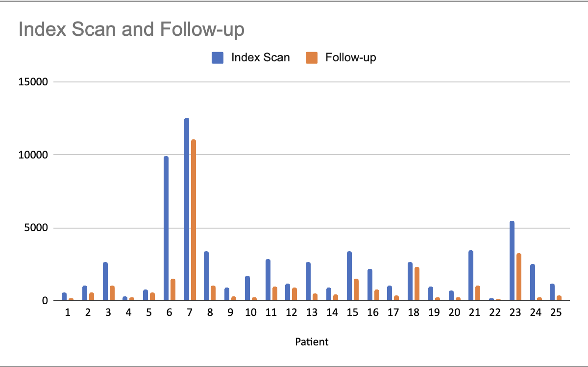
Task: Click the orange Follow-up legend swatch
Action: tap(311, 58)
